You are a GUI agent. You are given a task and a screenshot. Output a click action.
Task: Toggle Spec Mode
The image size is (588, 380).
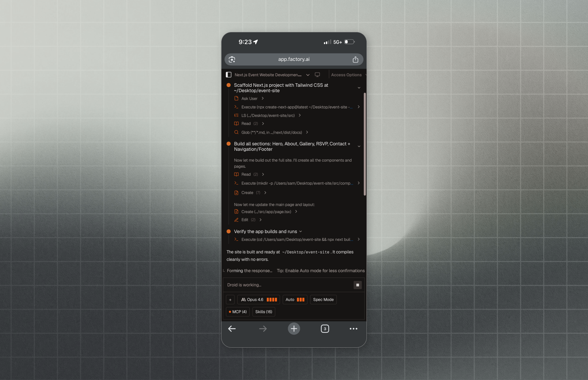coord(323,300)
